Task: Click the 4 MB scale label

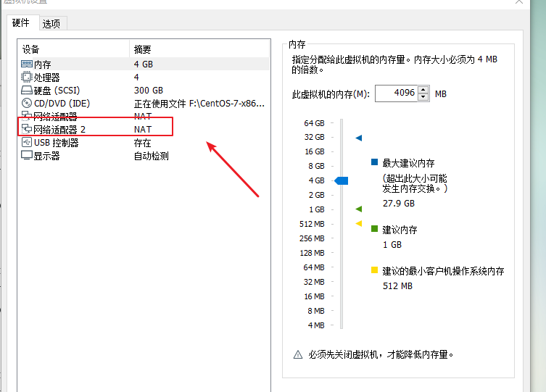Action: [x=316, y=325]
